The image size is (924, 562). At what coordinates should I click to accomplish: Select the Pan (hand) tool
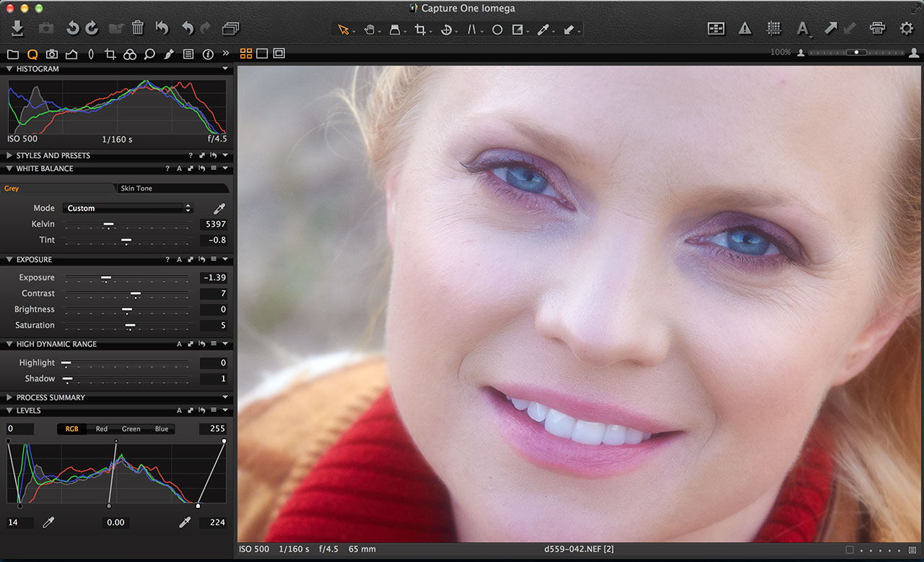click(370, 30)
